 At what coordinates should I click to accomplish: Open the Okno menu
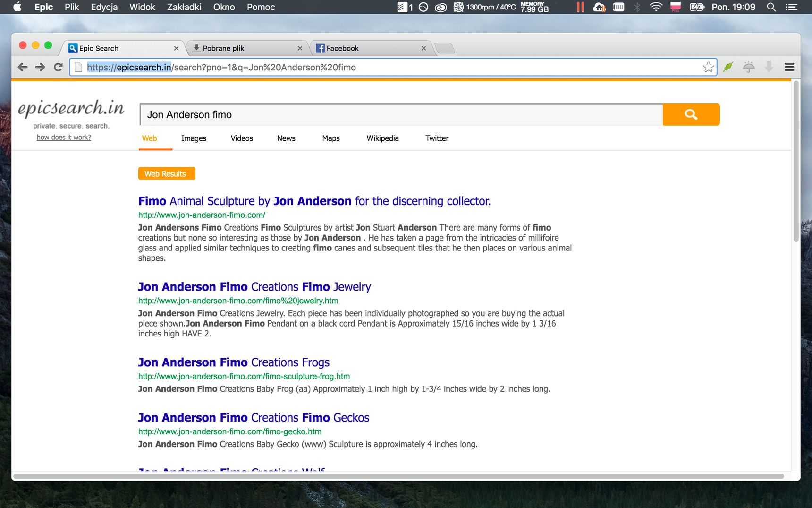point(224,7)
